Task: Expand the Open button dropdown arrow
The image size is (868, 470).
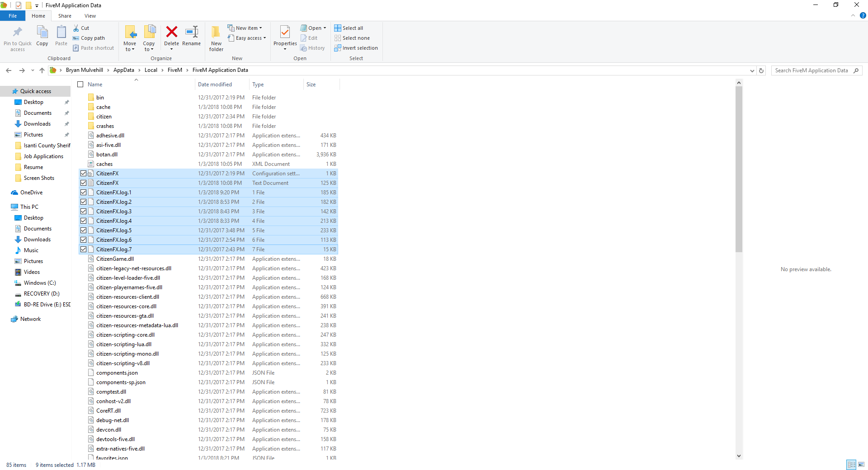Action: coord(325,28)
